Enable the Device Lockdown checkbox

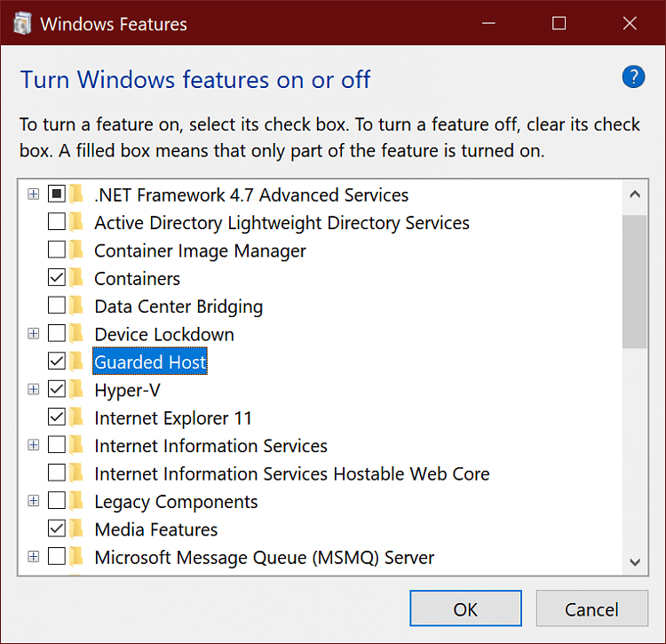(x=57, y=333)
